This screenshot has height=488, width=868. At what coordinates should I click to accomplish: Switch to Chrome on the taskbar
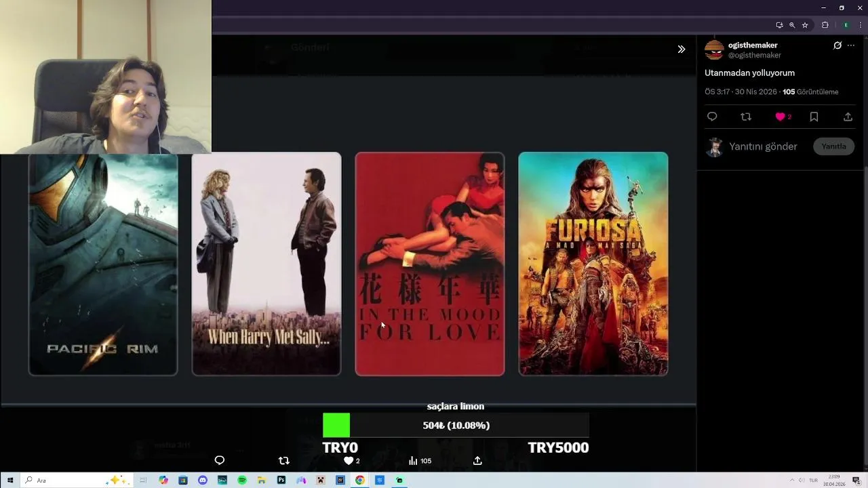359,481
